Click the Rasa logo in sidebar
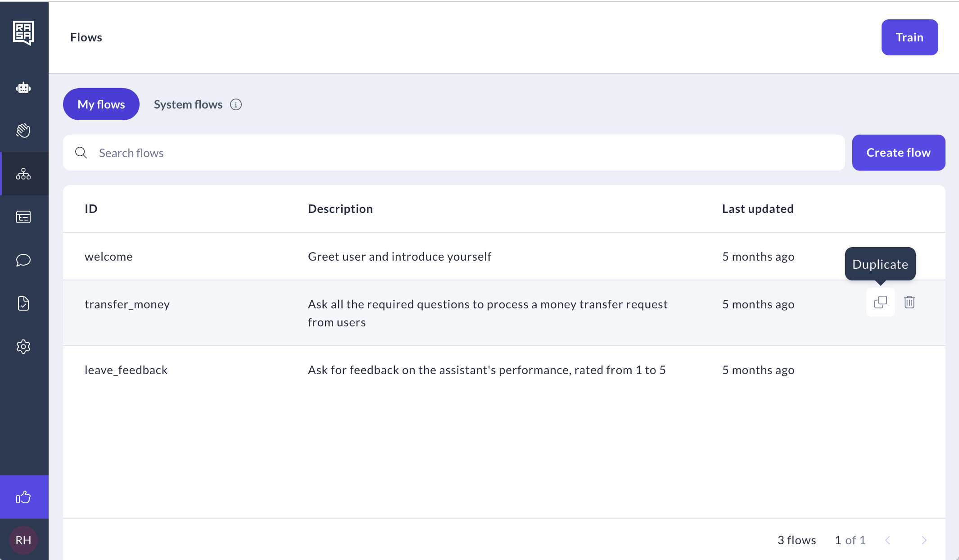 [x=23, y=33]
